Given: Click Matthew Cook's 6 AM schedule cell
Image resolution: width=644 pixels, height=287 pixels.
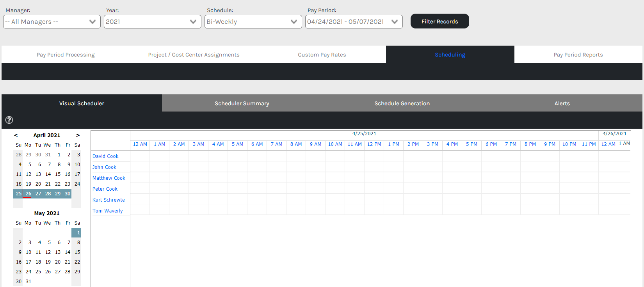Looking at the screenshot, I should (257, 177).
